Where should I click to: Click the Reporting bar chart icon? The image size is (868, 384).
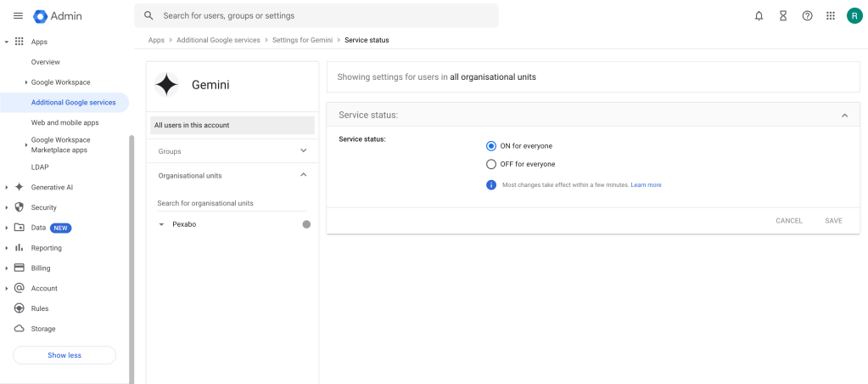click(20, 248)
